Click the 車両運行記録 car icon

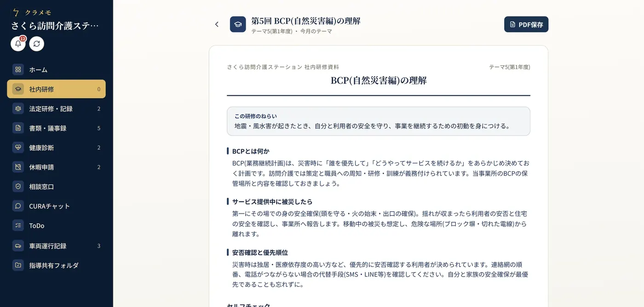(x=18, y=246)
